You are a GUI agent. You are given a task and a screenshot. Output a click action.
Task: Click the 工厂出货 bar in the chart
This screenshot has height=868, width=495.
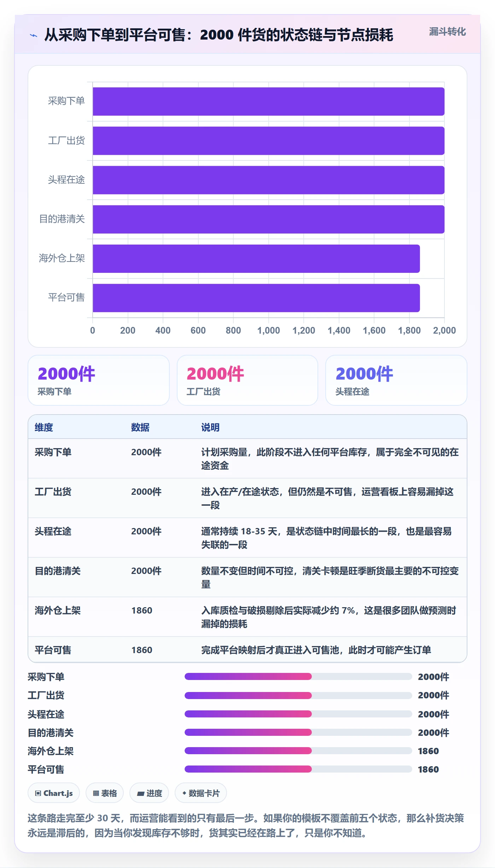click(x=268, y=141)
